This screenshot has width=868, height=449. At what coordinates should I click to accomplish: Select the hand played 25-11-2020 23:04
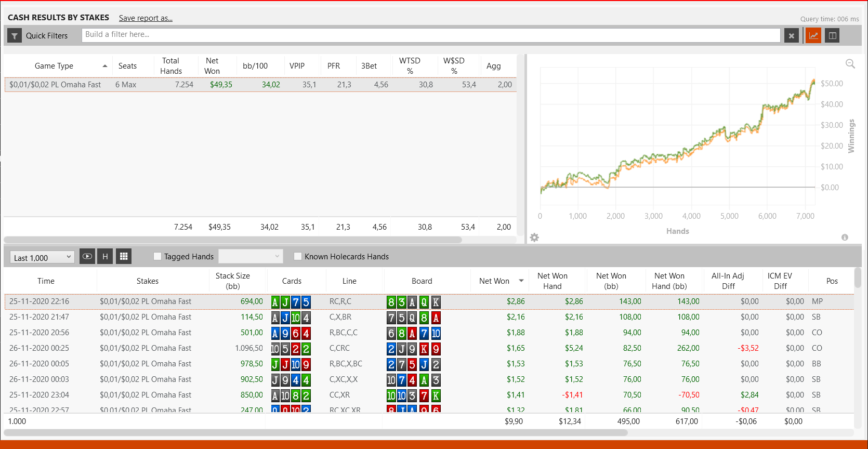[x=429, y=395]
